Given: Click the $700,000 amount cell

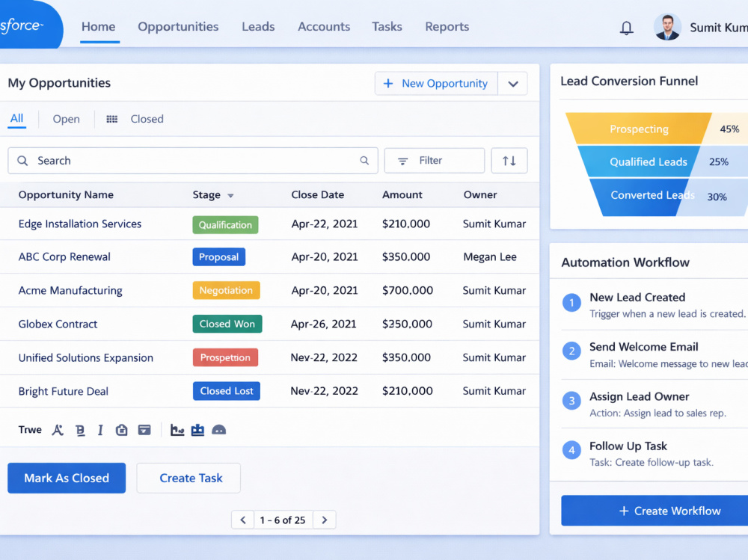Looking at the screenshot, I should click(408, 290).
